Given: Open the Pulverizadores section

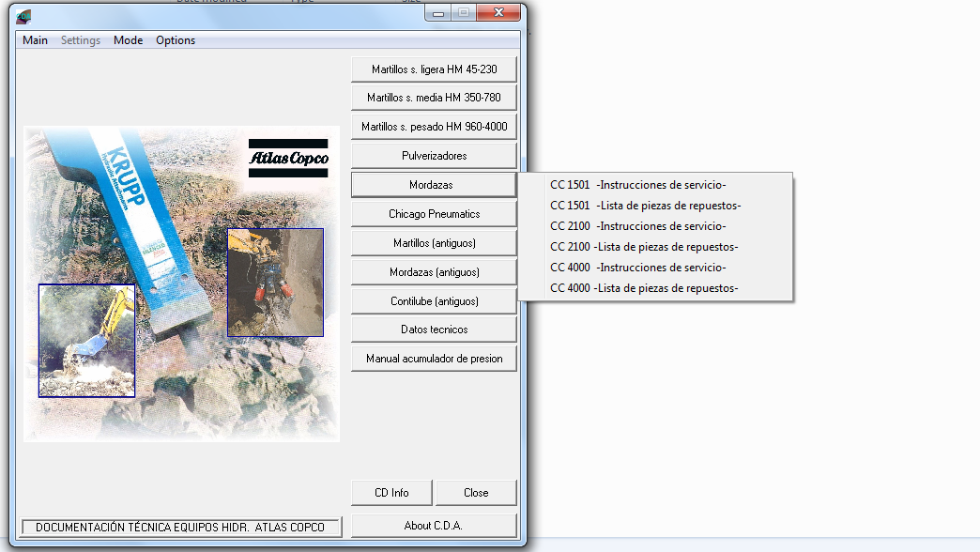Looking at the screenshot, I should click(434, 156).
